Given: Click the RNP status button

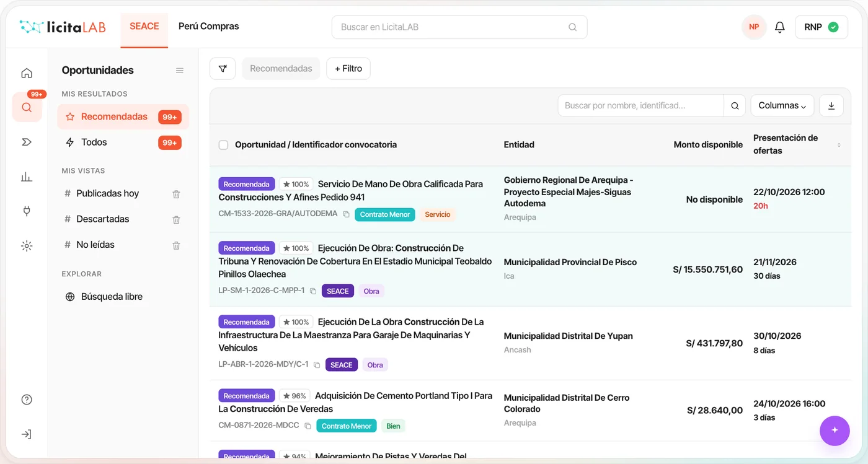Looking at the screenshot, I should [821, 27].
